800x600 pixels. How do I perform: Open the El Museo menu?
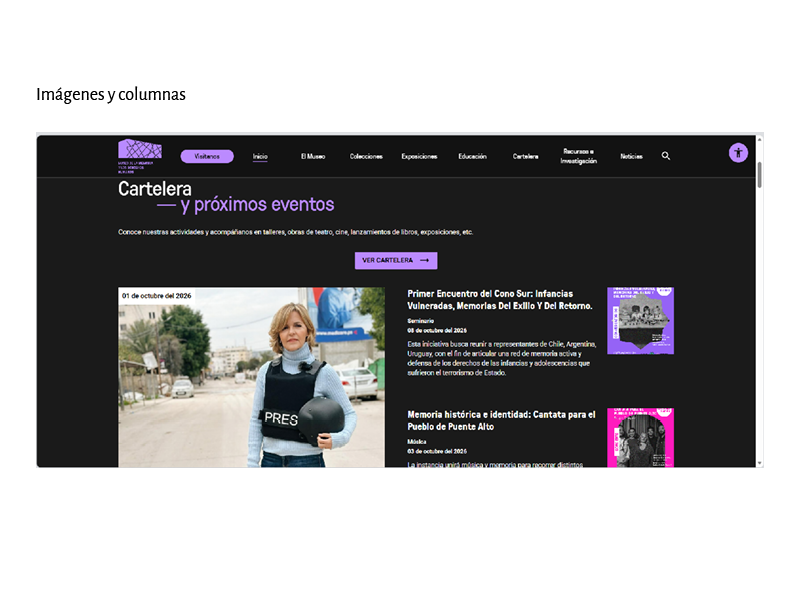[313, 157]
